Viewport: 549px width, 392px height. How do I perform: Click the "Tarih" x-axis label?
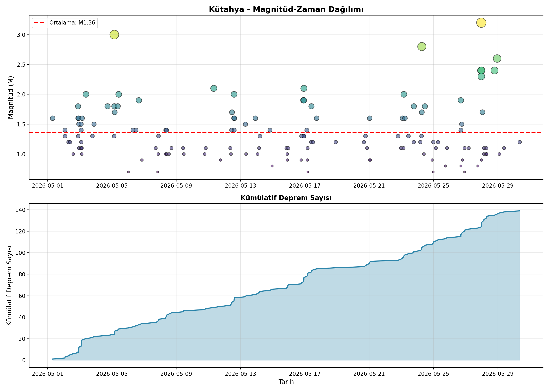(286, 382)
